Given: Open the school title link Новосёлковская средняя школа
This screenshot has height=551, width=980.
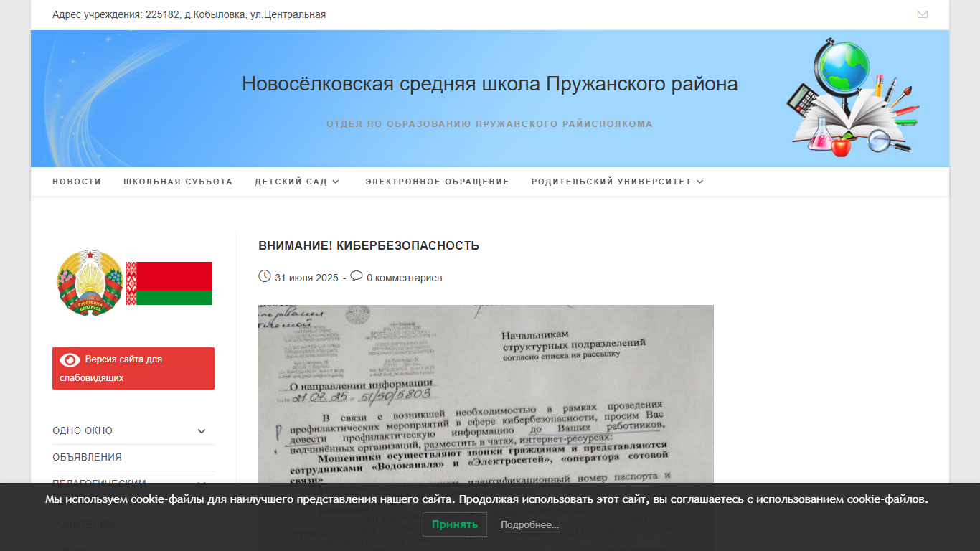Looking at the screenshot, I should [489, 84].
